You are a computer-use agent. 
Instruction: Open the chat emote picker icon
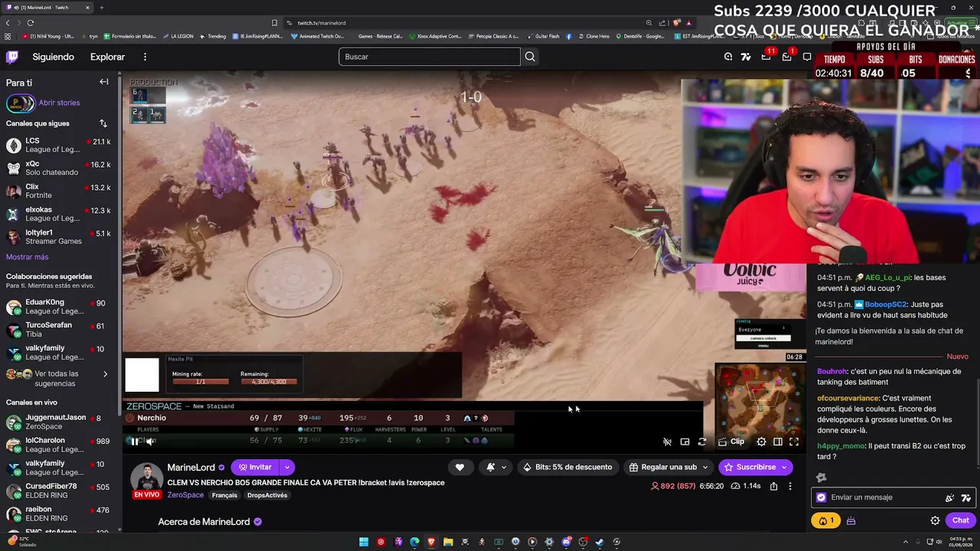[x=950, y=497]
